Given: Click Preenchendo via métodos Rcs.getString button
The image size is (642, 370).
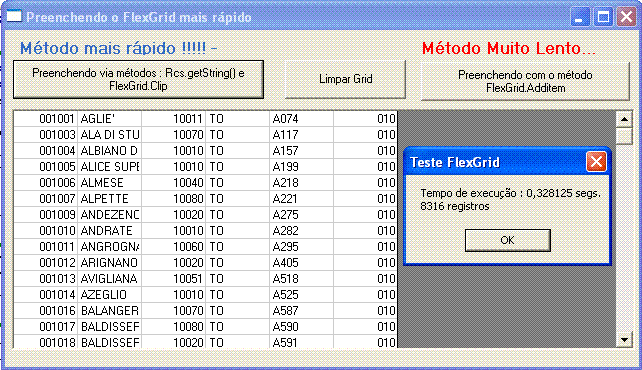Looking at the screenshot, I should pos(138,79).
